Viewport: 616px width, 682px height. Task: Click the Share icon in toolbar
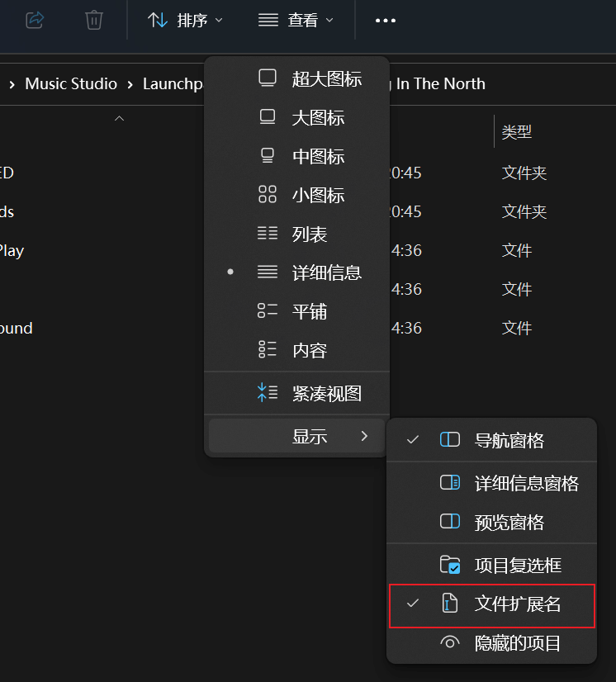pyautogui.click(x=35, y=20)
